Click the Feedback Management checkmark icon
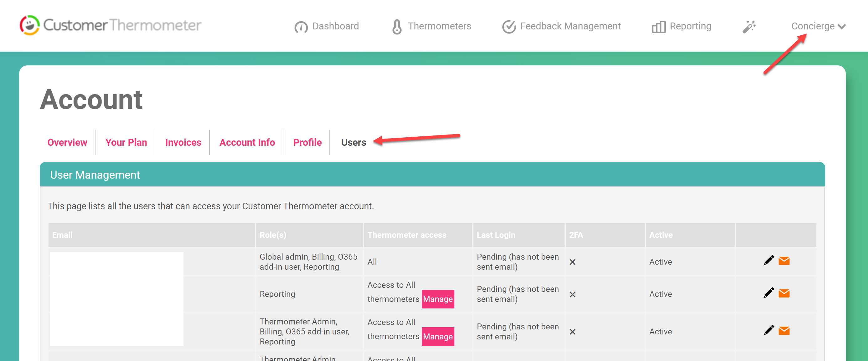The width and height of the screenshot is (868, 361). (509, 27)
